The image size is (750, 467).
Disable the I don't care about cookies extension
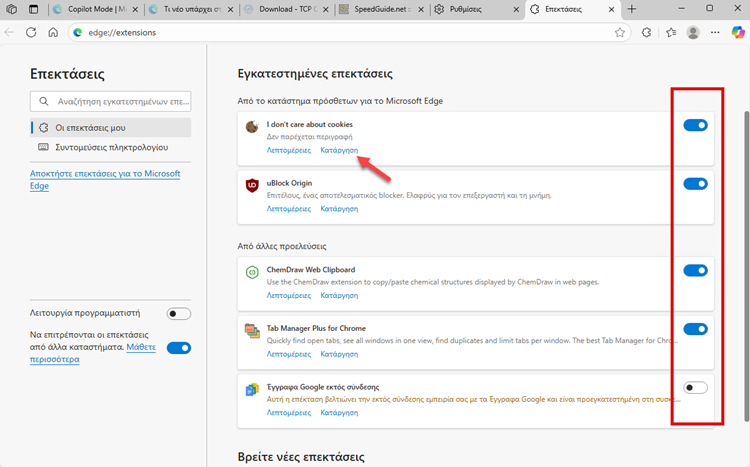(695, 125)
